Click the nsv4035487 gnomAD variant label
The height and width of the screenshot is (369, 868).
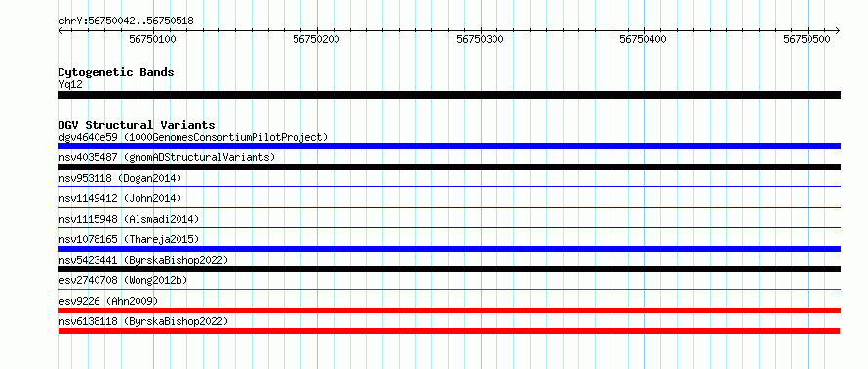[x=167, y=157]
